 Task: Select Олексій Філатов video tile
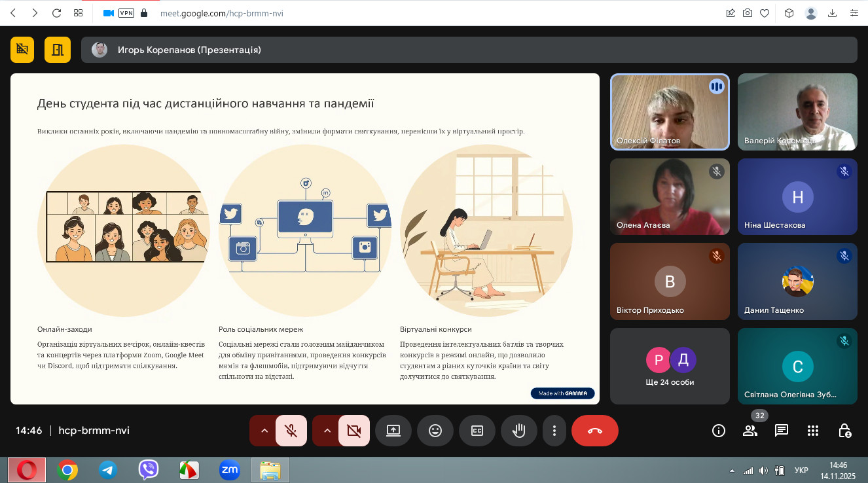[670, 112]
